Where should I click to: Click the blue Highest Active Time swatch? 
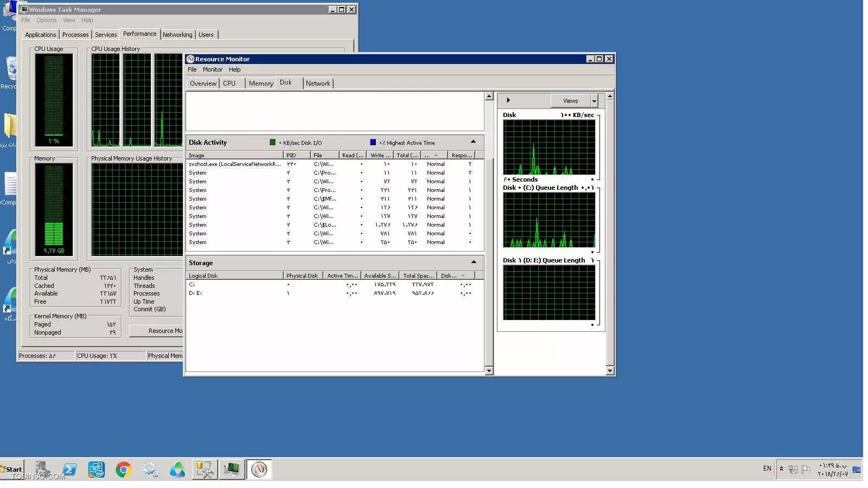click(x=373, y=142)
